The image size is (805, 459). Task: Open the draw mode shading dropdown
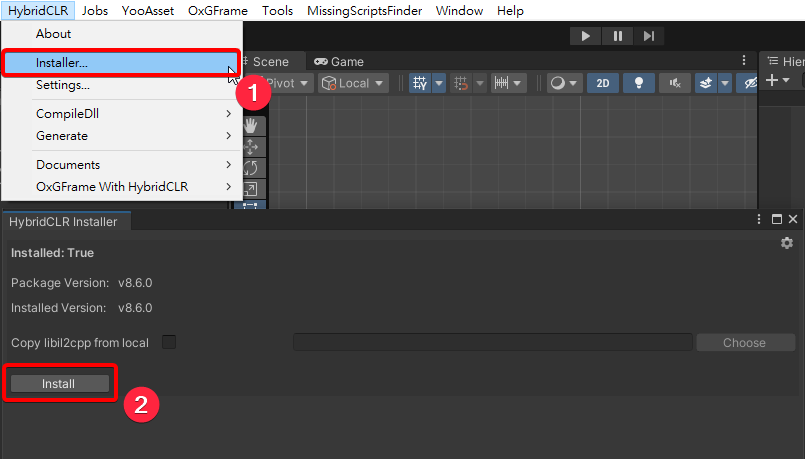point(564,83)
